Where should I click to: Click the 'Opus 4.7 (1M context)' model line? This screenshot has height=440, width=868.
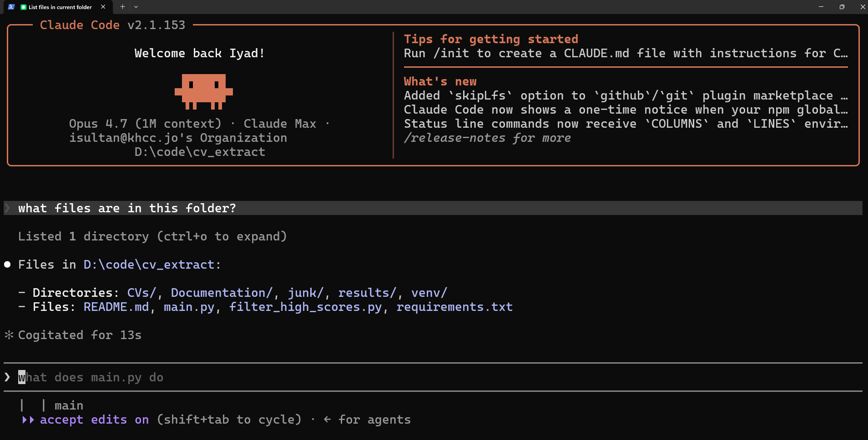click(x=145, y=124)
